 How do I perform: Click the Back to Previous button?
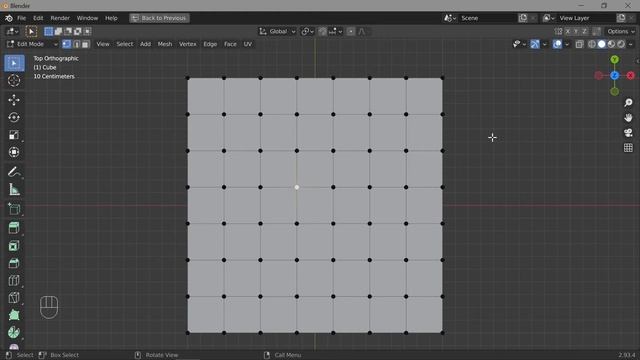159,18
